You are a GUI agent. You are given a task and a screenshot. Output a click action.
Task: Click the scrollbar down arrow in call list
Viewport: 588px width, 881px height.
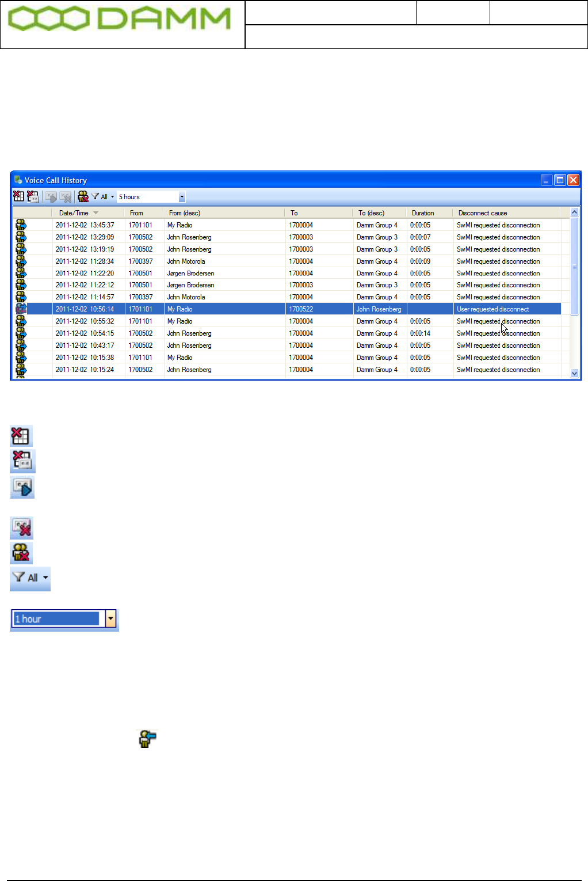pyautogui.click(x=574, y=373)
